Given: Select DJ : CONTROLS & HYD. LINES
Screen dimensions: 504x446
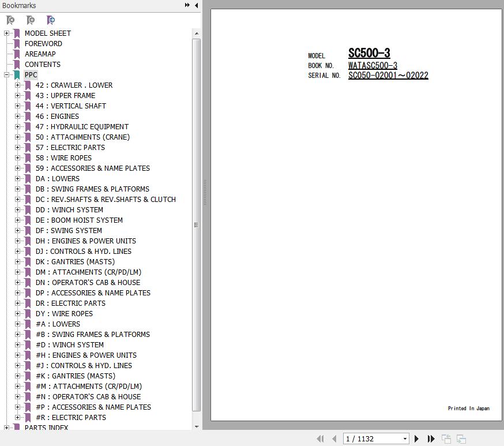Looking at the screenshot, I should pos(84,251).
